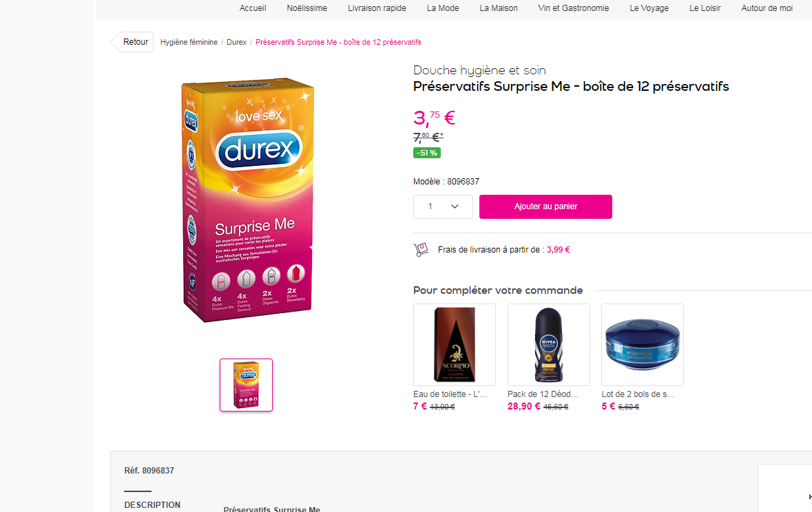Open the quantity dropdown chevron
This screenshot has height=512, width=812.
[455, 206]
